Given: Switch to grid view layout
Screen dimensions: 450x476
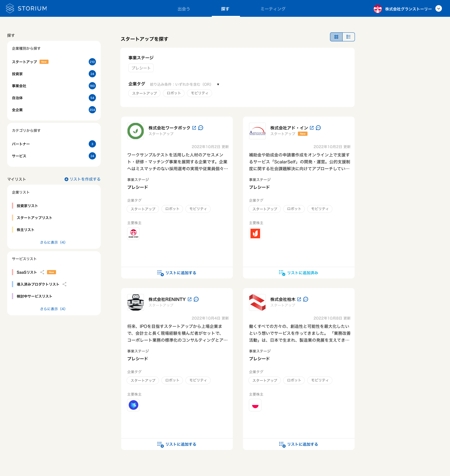Looking at the screenshot, I should pos(336,37).
